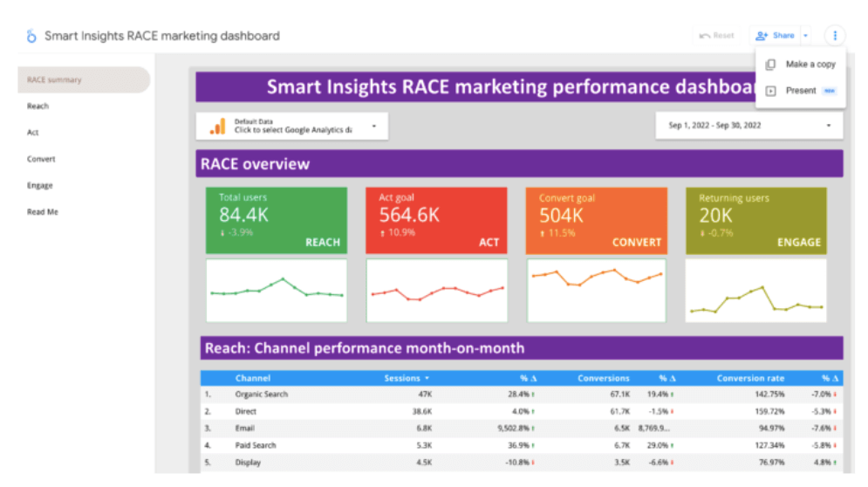This screenshot has height=487, width=868.
Task: Click the Looker Studio logo icon
Action: 31,36
